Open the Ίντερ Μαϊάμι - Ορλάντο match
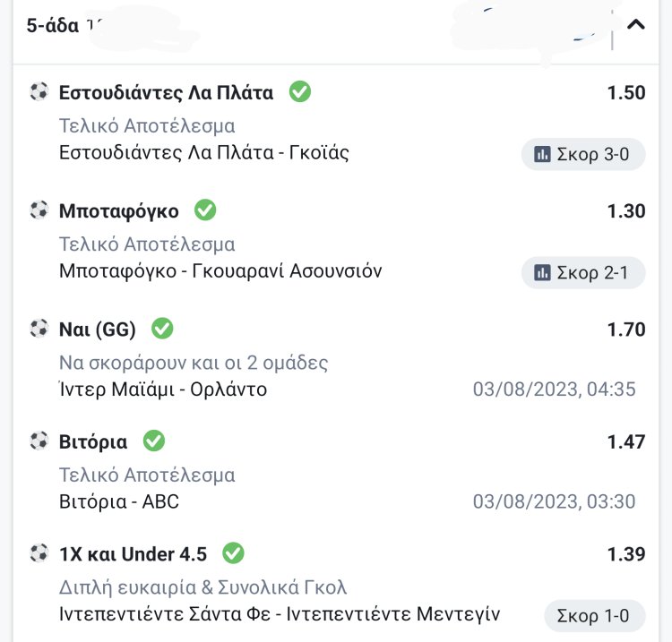 [x=163, y=389]
